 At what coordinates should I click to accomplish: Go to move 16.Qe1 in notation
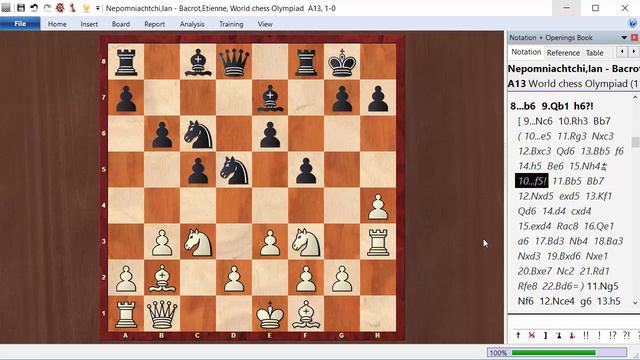coord(599,226)
